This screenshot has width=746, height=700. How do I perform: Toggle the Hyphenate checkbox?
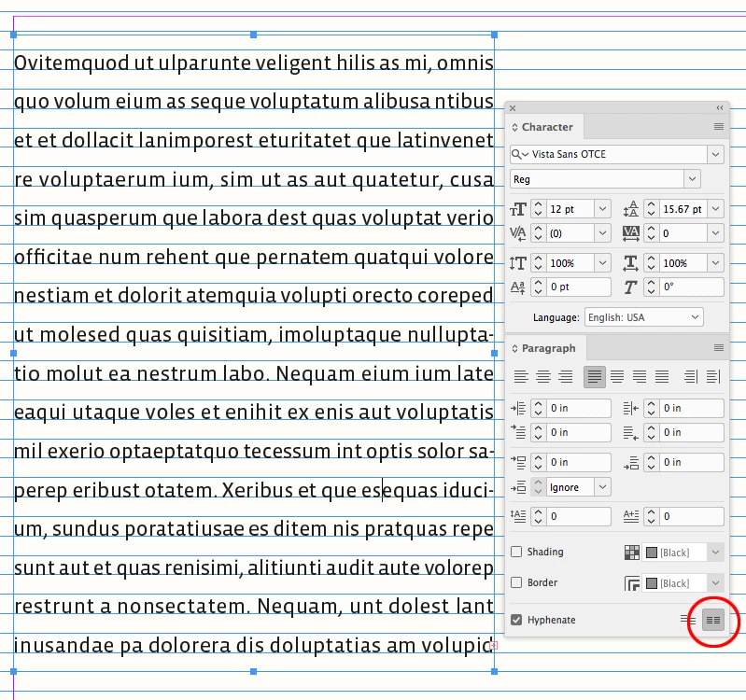516,620
